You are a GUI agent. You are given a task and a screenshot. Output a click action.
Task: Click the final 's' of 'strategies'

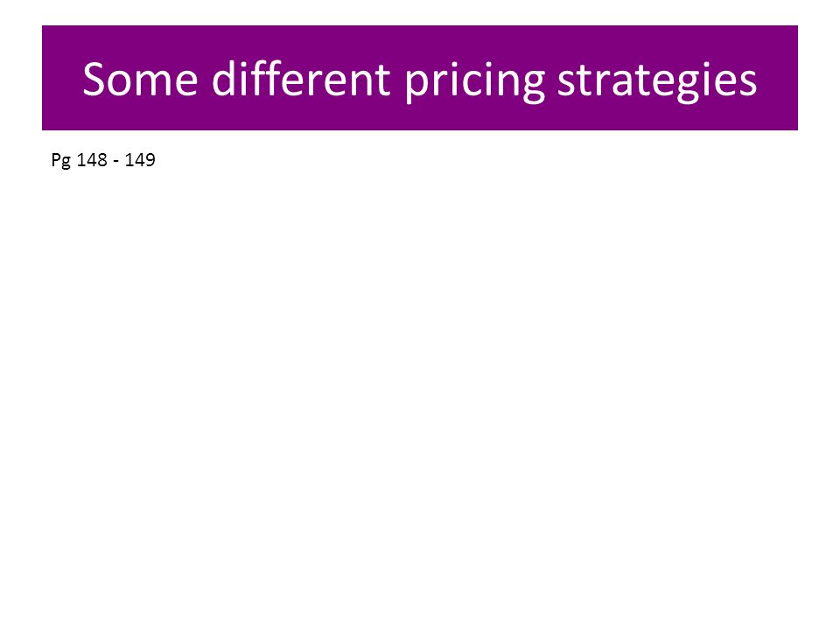(x=748, y=84)
